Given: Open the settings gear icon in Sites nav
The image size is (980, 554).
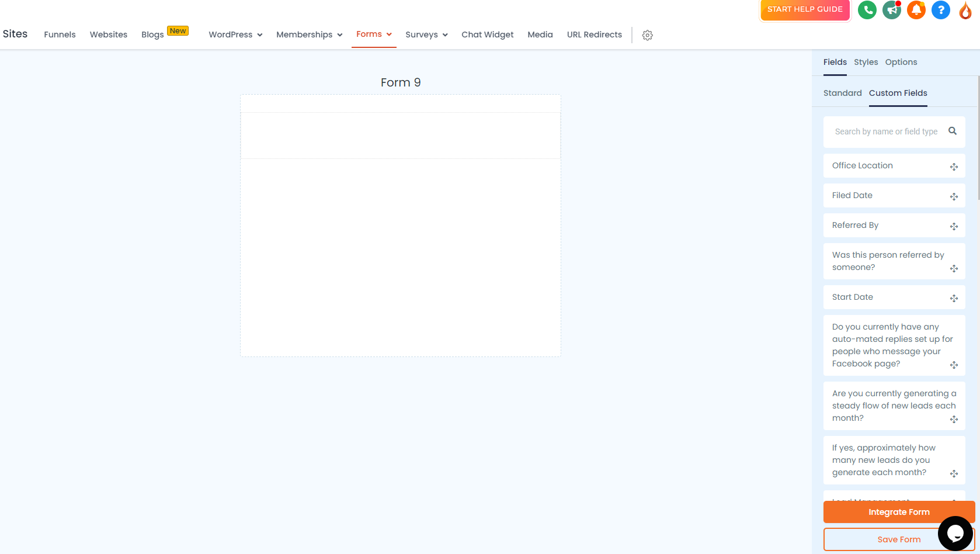Looking at the screenshot, I should (x=647, y=35).
